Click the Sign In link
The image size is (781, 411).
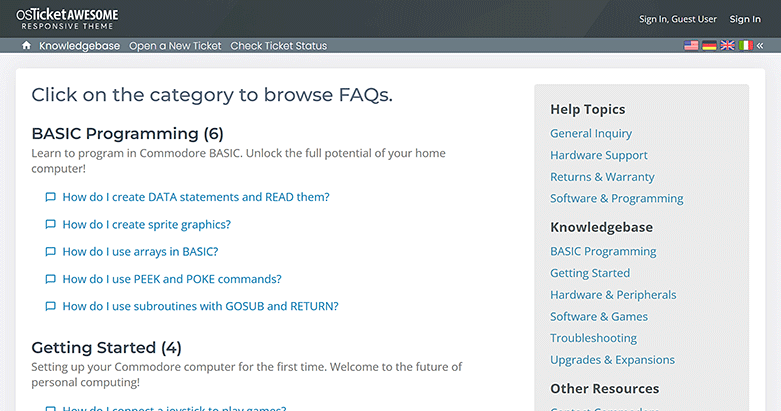[745, 19]
